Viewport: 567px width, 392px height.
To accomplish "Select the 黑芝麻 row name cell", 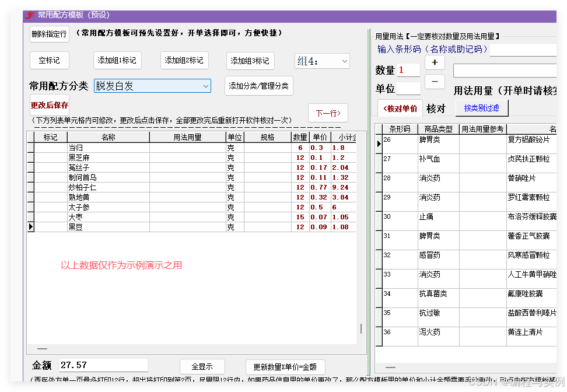I will click(108, 157).
